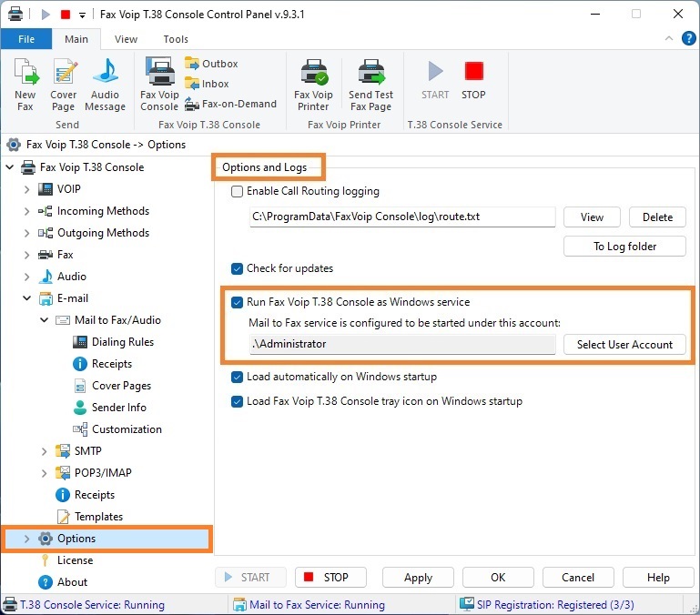
Task: Open Dialing Rules under Mail to Fax/Audio
Action: [x=123, y=342]
